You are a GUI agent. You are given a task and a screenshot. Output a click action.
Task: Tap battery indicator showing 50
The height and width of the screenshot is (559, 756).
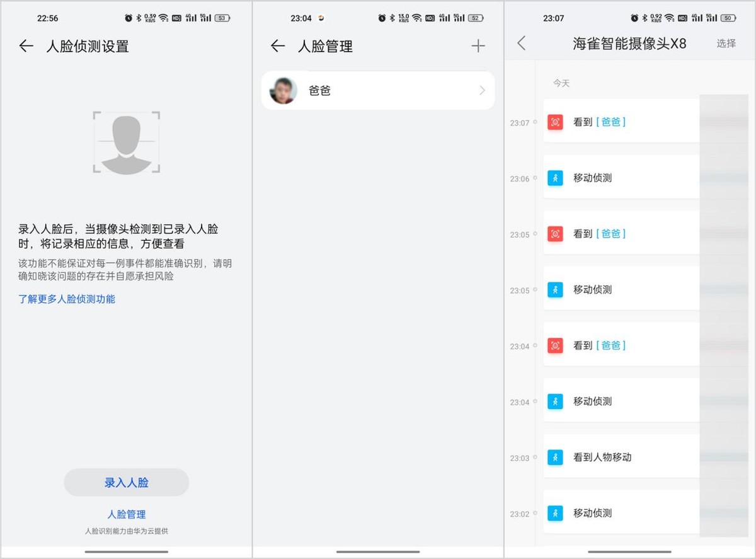pyautogui.click(x=728, y=18)
